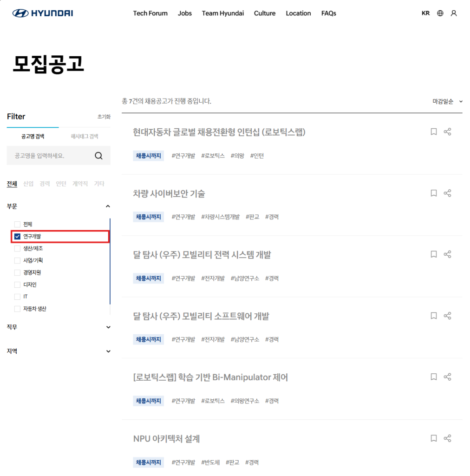Switch to the 해시태그 검색 tab
Screen dimensions: 470x476
click(85, 136)
